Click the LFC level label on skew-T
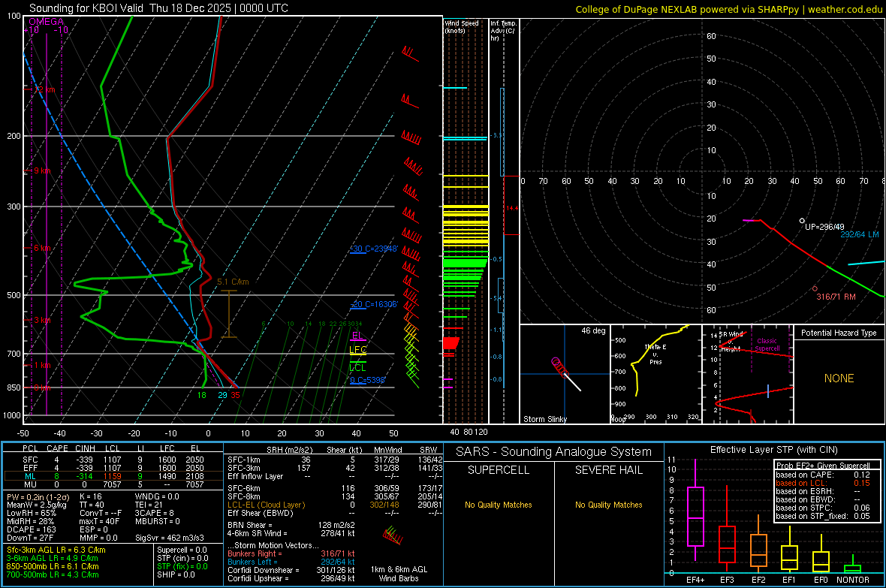The image size is (886, 588). (357, 350)
